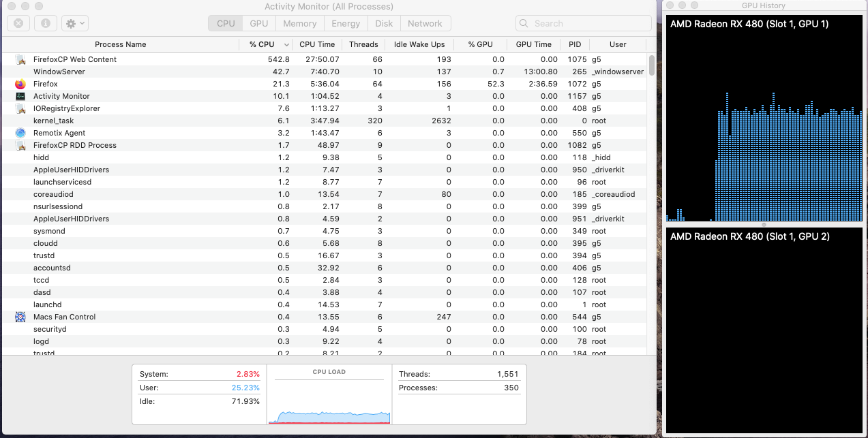Click the Processes 350 statistic

[458, 388]
